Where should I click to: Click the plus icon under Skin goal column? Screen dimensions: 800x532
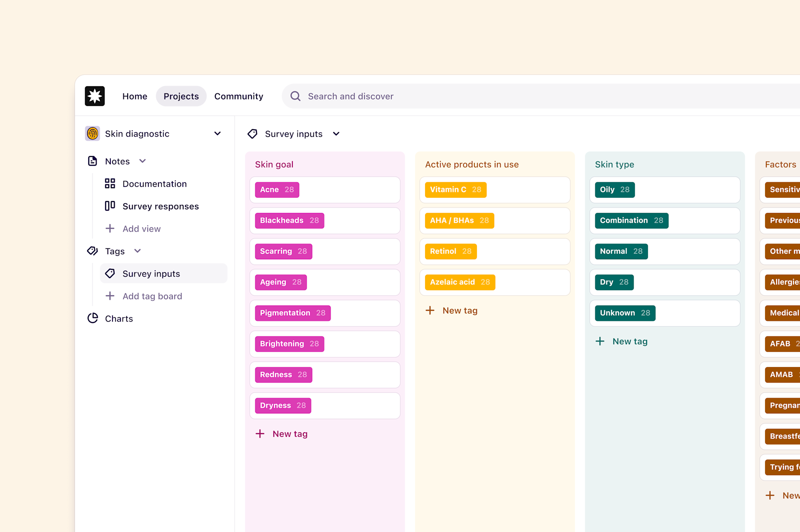tap(260, 434)
